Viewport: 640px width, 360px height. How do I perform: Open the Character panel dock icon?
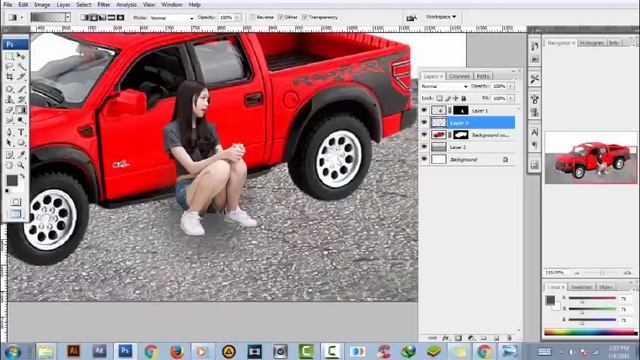click(x=535, y=132)
